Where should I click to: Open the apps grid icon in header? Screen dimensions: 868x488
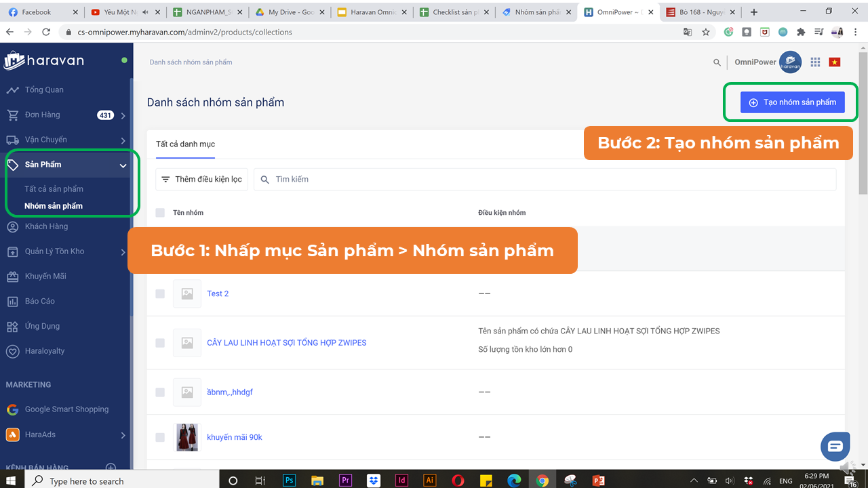click(815, 62)
